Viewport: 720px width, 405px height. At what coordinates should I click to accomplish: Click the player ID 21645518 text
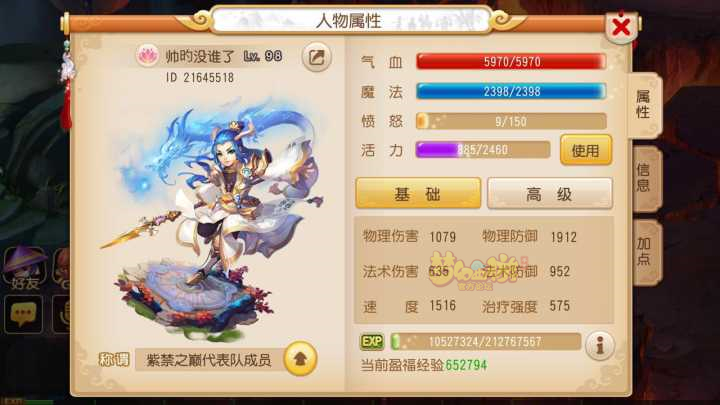(200, 78)
